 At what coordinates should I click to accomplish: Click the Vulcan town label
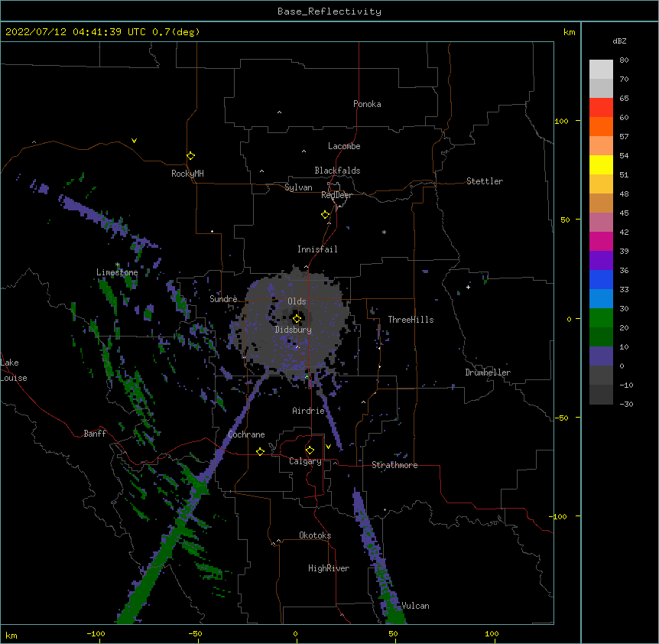(415, 606)
